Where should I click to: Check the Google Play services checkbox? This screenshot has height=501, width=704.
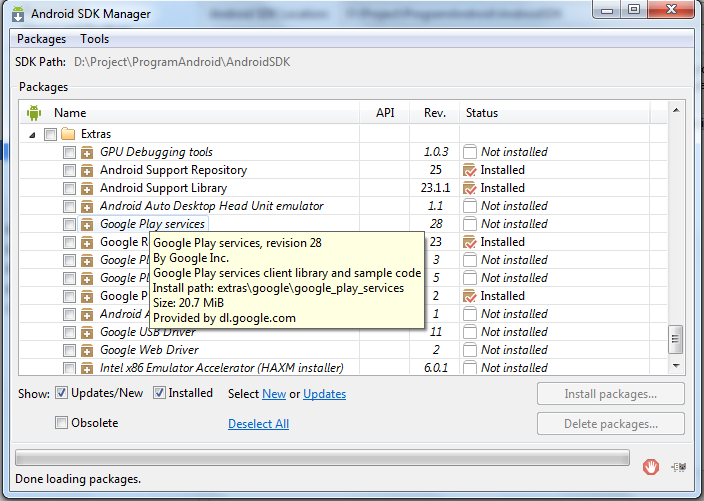(x=69, y=224)
